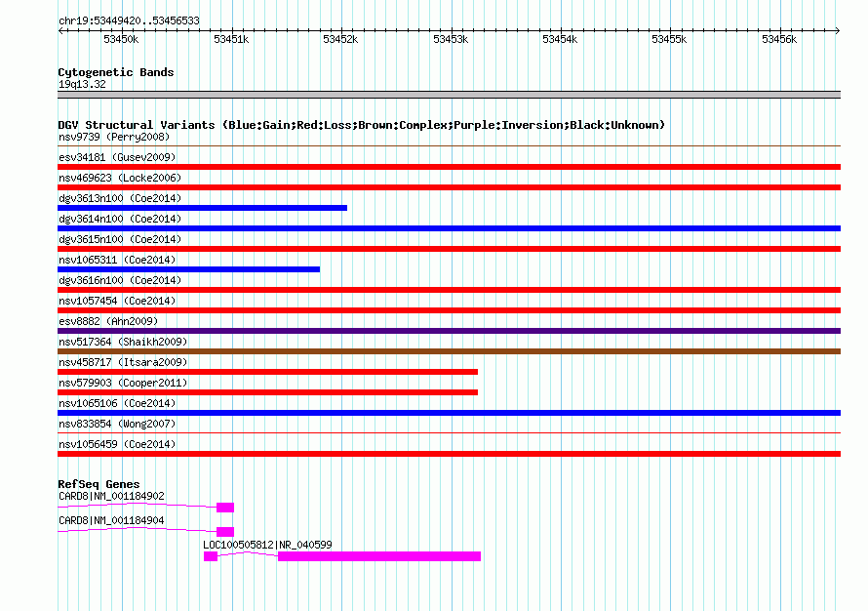Click the nsv579903 (Cooper2011) label
Image resolution: width=868 pixels, height=611 pixels.
[x=123, y=383]
